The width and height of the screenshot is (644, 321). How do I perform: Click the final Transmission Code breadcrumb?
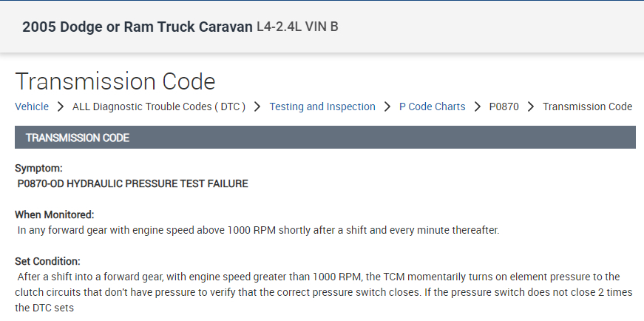(x=587, y=107)
